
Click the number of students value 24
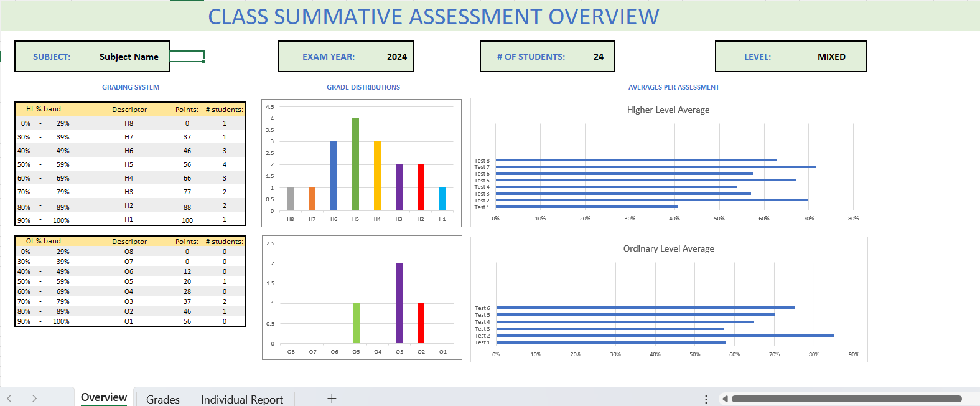pos(598,57)
